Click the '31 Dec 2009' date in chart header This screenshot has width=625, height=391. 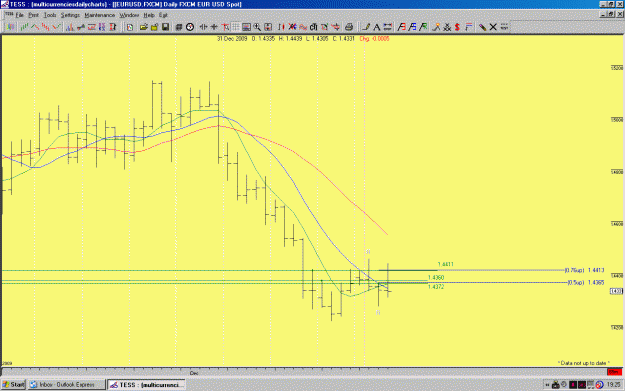coord(232,39)
